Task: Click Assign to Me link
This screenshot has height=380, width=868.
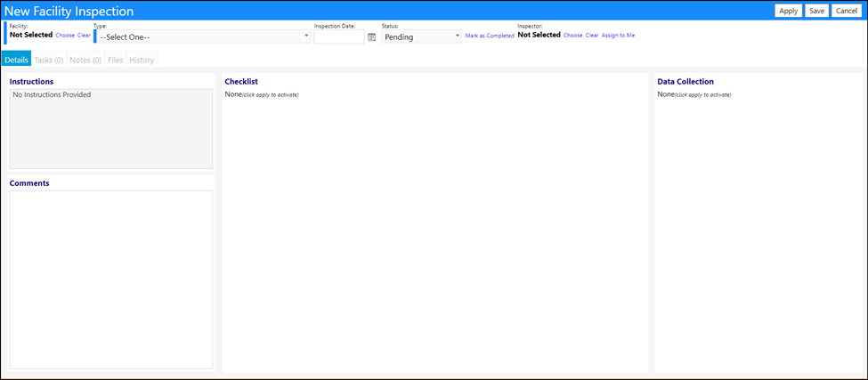Action: coord(619,35)
